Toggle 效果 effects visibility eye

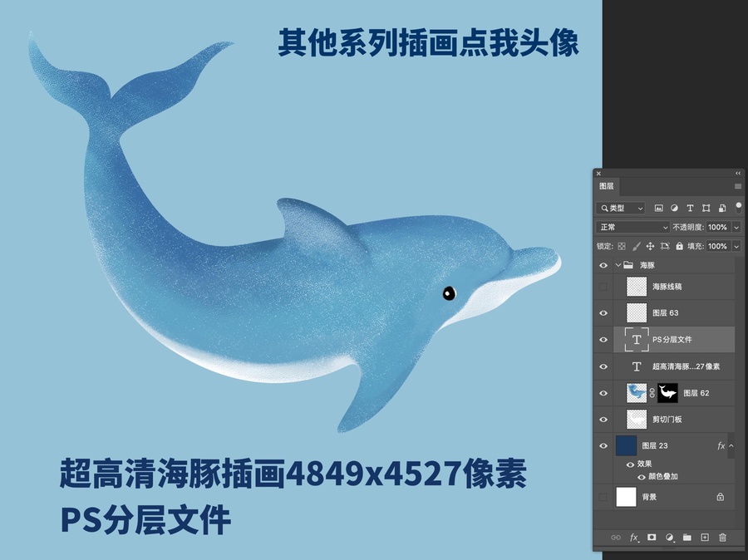click(x=630, y=464)
